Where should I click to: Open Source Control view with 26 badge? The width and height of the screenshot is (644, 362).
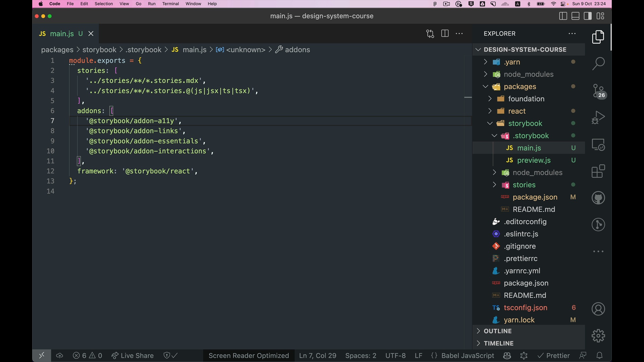pos(598,91)
